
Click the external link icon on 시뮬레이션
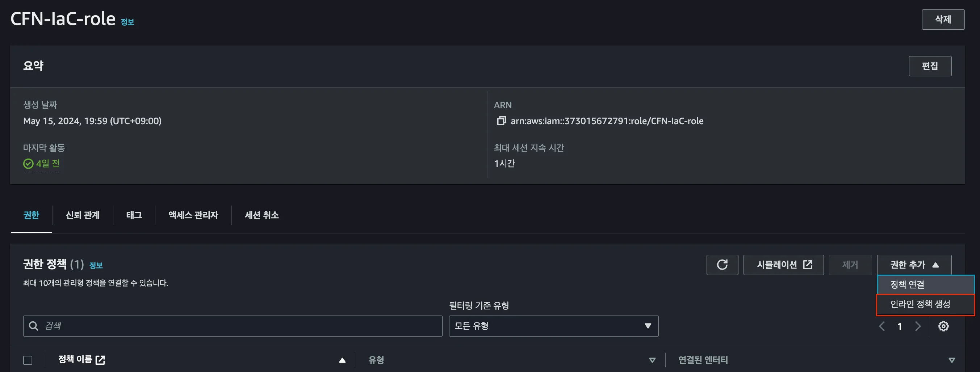pos(808,264)
